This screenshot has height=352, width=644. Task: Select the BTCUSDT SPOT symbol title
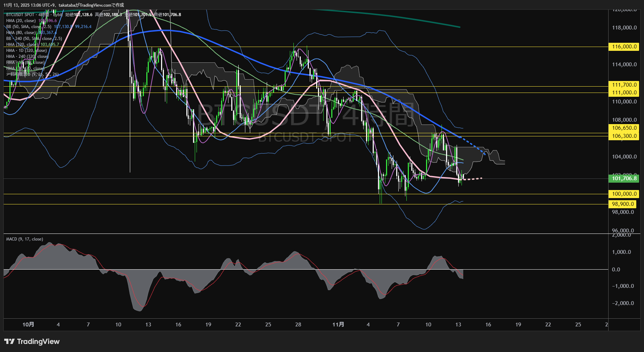point(20,15)
